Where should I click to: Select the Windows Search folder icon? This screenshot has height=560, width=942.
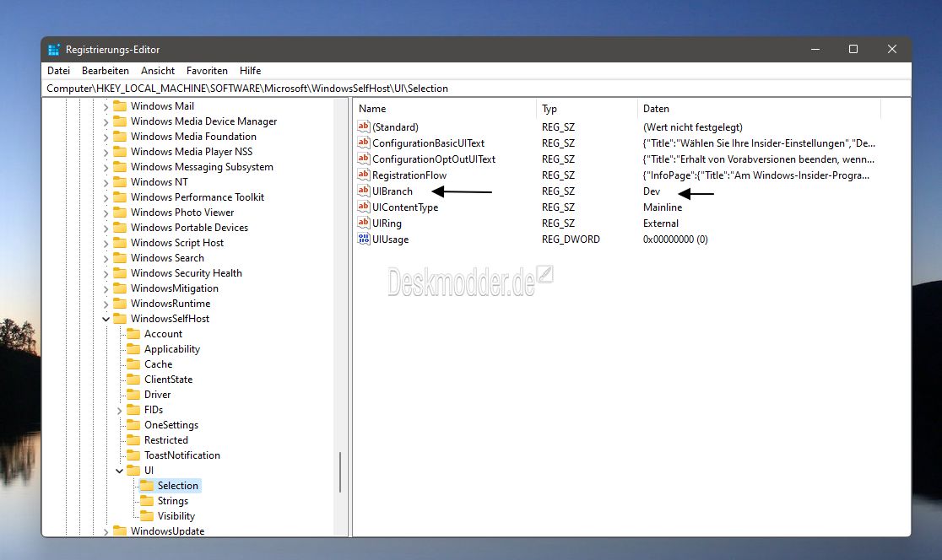pos(120,258)
